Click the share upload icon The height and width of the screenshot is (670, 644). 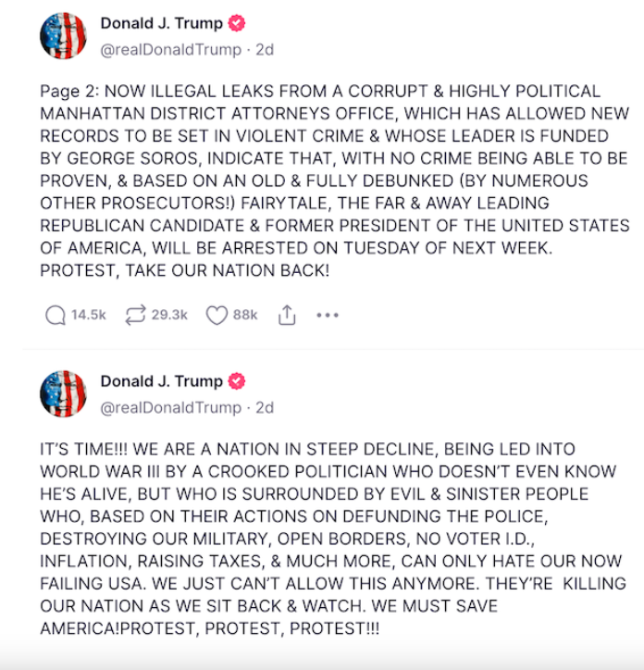287,316
